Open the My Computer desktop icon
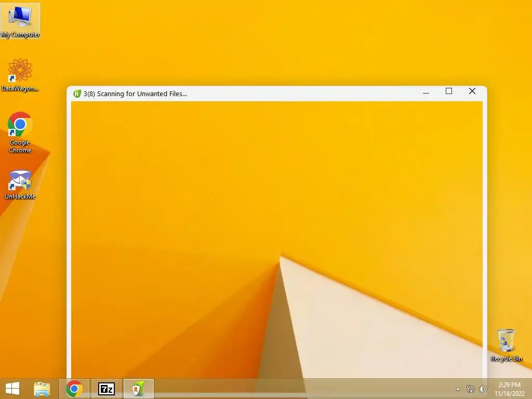 [x=20, y=21]
